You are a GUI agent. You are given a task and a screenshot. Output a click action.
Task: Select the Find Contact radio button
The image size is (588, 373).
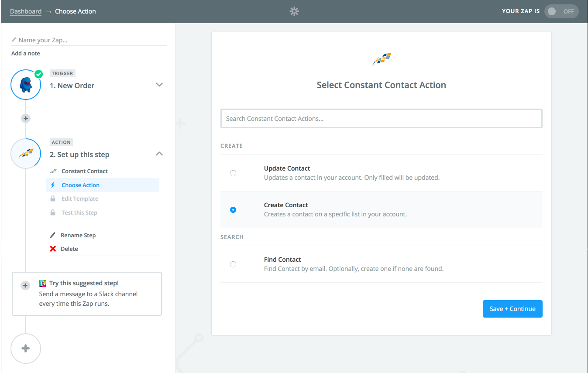coord(233,264)
